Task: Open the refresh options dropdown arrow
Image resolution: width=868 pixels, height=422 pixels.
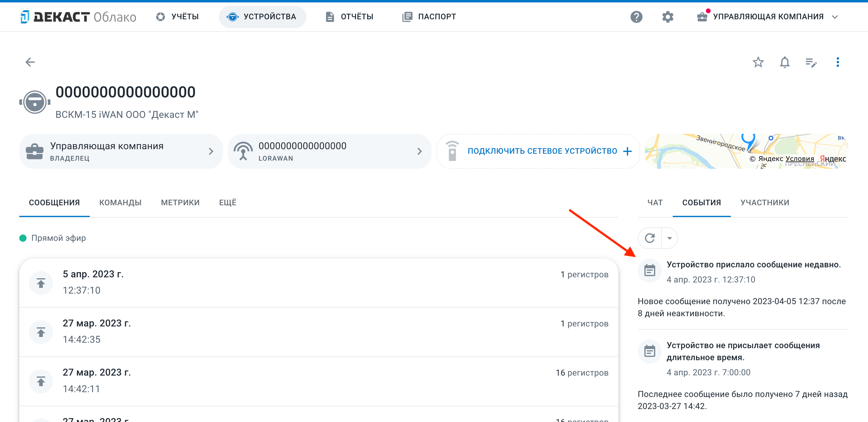Action: (x=669, y=238)
